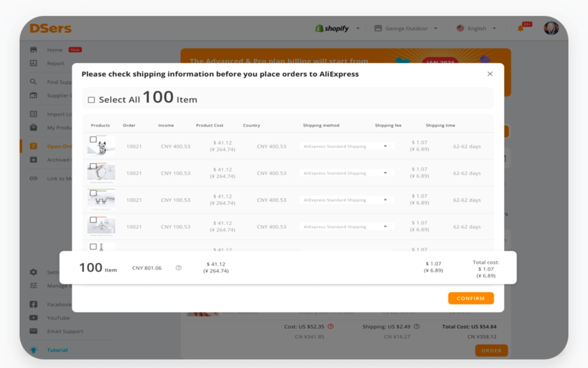Select the Open Orders icon in the sidebar
The width and height of the screenshot is (588, 368).
(34, 146)
